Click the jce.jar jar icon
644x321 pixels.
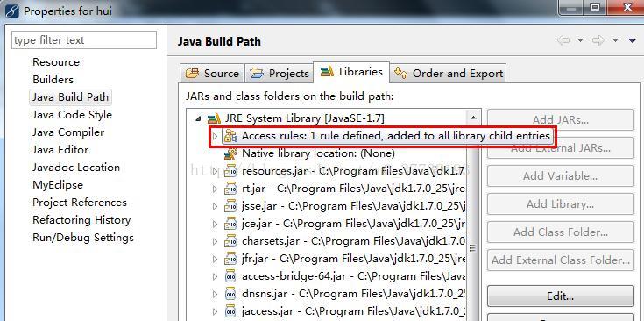(x=230, y=224)
